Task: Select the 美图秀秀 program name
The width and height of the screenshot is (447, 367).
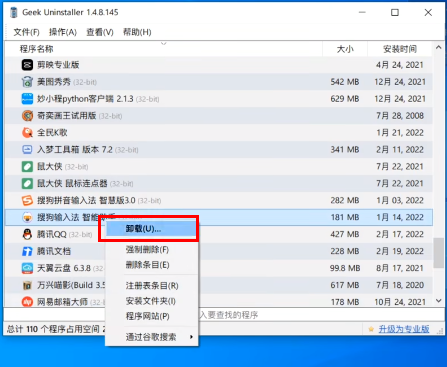Action: (x=54, y=82)
